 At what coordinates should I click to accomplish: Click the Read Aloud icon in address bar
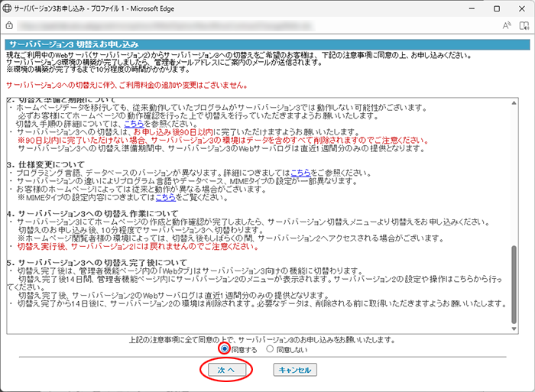pos(485,25)
